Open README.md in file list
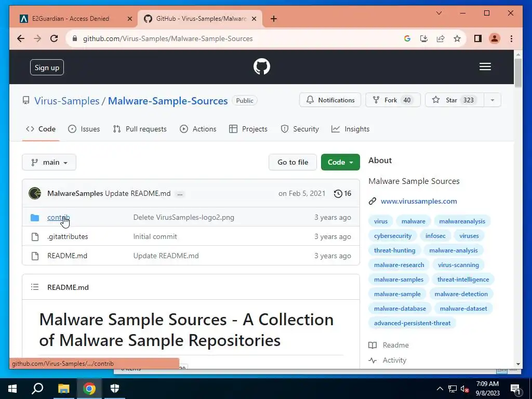532x399 pixels. [x=67, y=256]
